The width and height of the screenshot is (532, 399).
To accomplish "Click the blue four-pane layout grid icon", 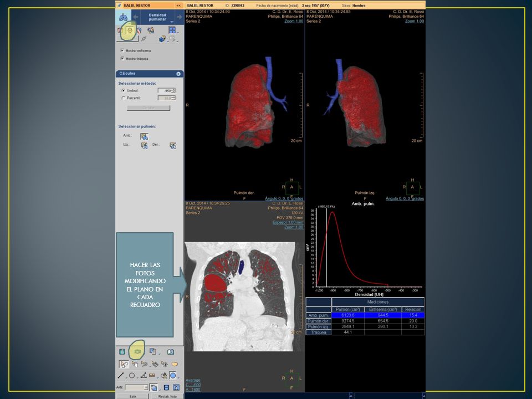I will (x=172, y=30).
